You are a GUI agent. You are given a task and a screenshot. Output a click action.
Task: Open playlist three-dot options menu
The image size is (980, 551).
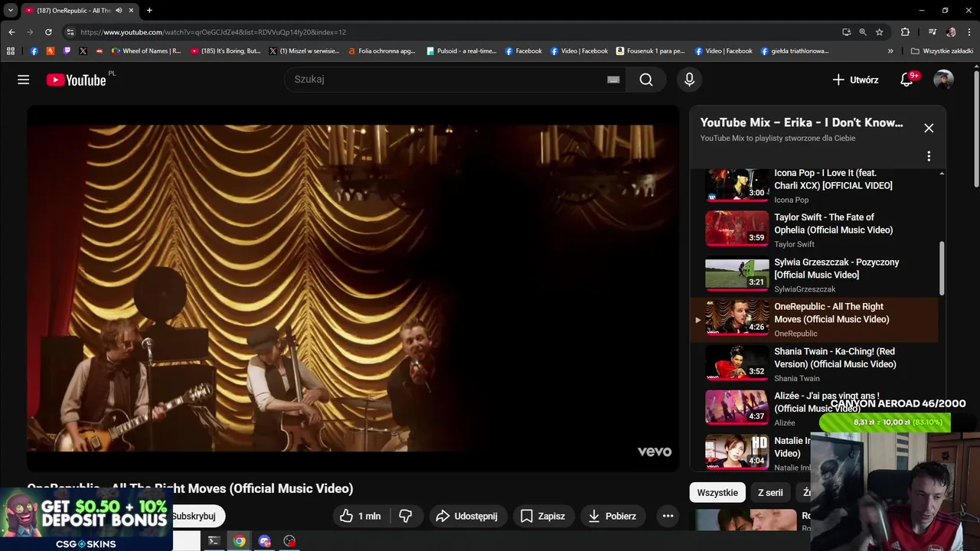[x=929, y=156]
